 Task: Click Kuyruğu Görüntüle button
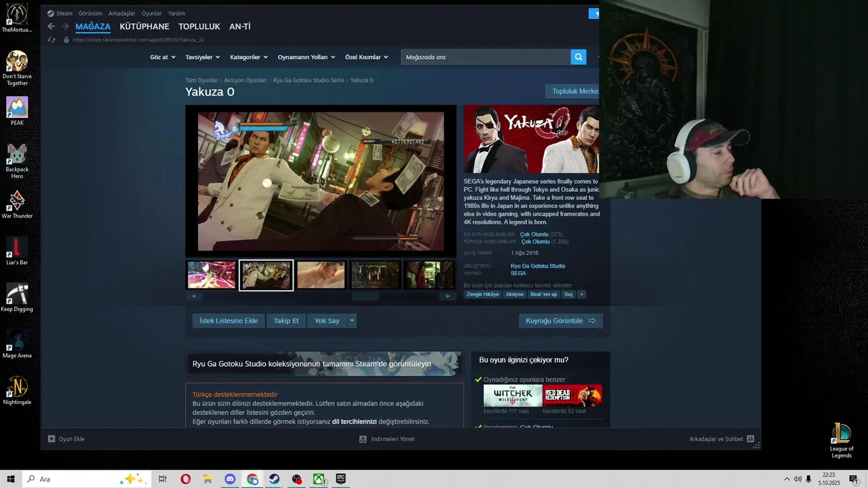pyautogui.click(x=561, y=321)
